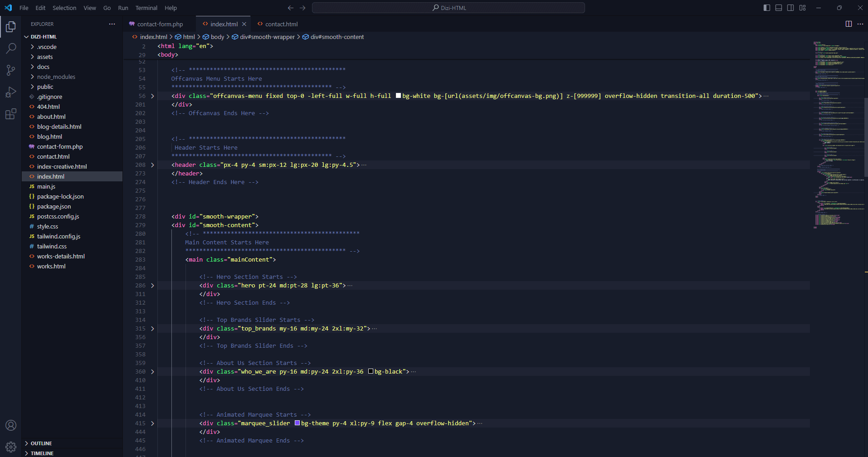Viewport: 868px width, 457px height.
Task: Unfold hero div at line 286
Action: click(x=152, y=286)
